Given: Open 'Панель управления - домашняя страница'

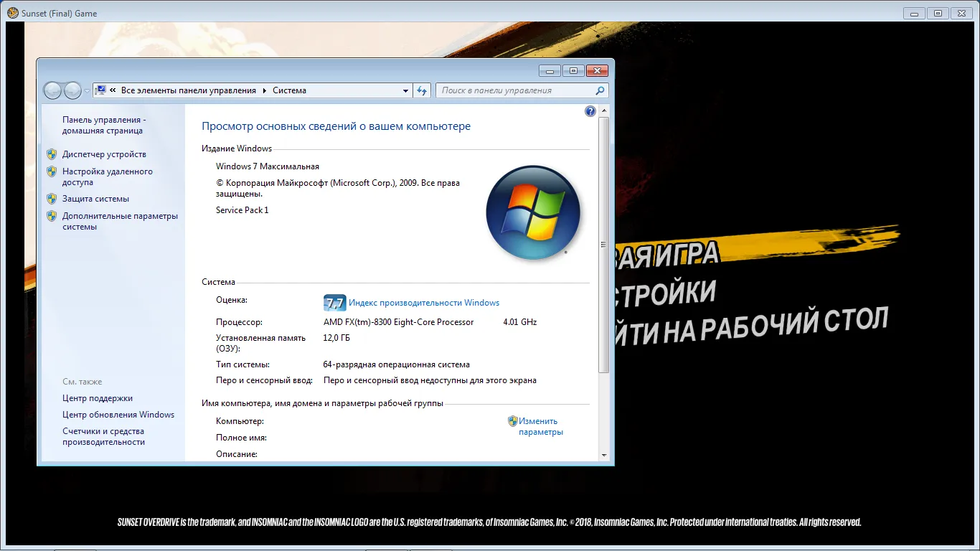Looking at the screenshot, I should (104, 126).
